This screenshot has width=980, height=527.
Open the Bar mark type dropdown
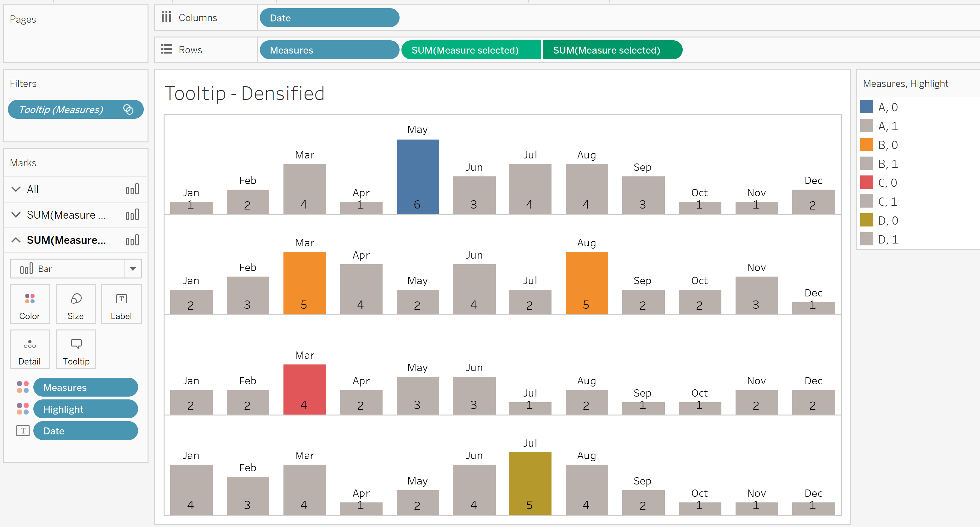point(133,269)
